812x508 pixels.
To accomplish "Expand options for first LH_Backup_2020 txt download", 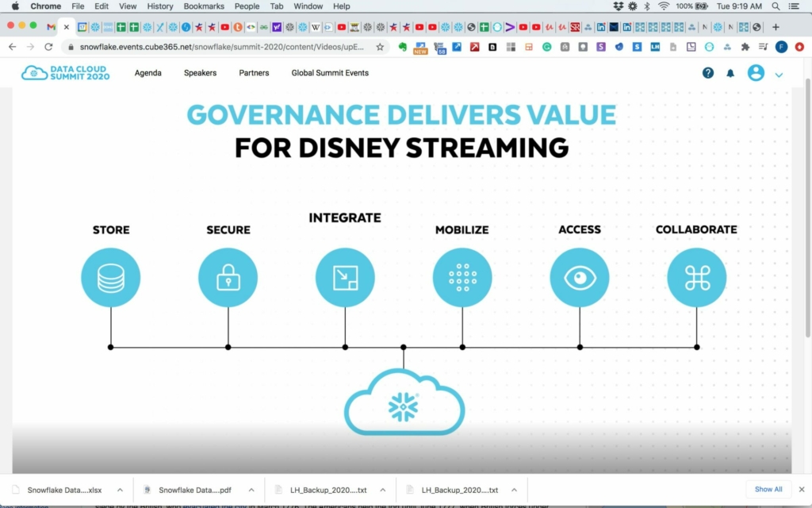I will point(383,490).
